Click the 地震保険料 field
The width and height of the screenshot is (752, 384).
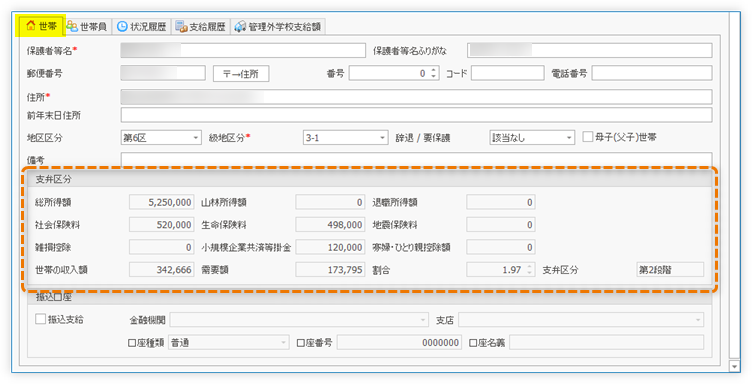(501, 225)
